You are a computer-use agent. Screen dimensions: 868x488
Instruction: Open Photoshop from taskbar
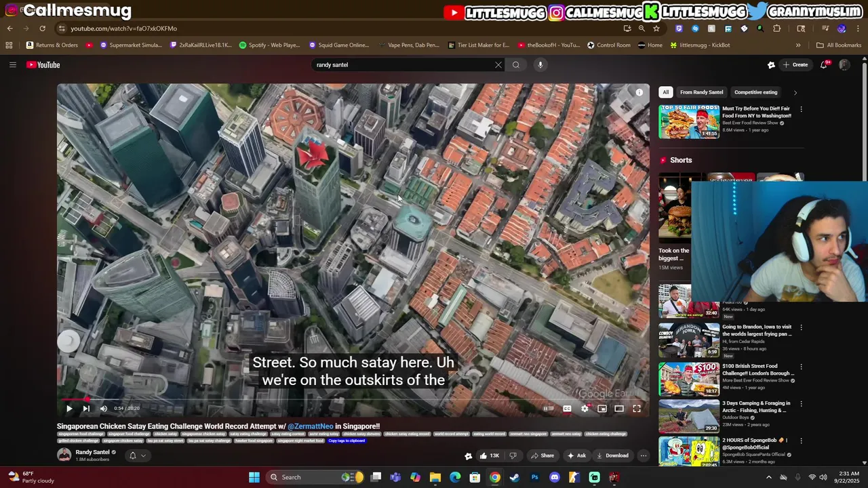point(534,477)
